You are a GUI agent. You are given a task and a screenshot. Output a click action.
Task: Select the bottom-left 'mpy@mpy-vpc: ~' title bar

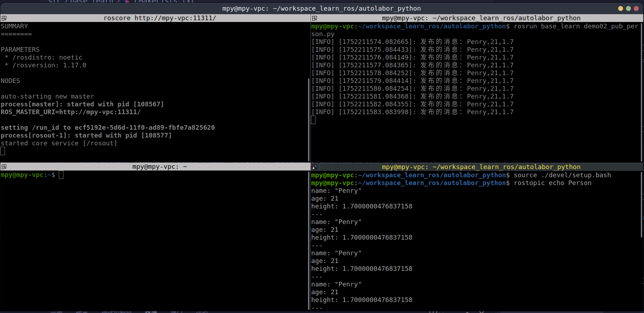(x=159, y=167)
